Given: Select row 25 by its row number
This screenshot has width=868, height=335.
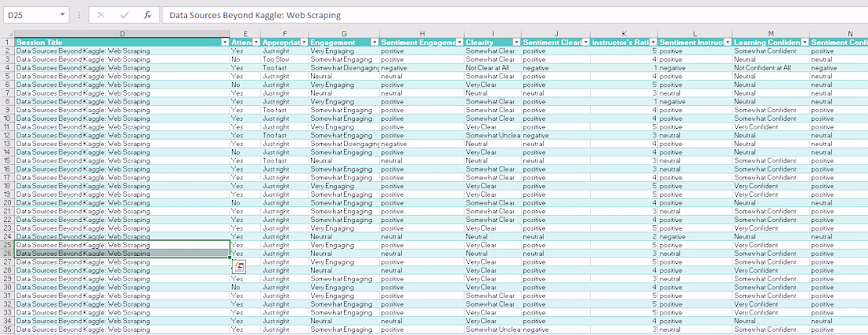Looking at the screenshot, I should point(7,245).
